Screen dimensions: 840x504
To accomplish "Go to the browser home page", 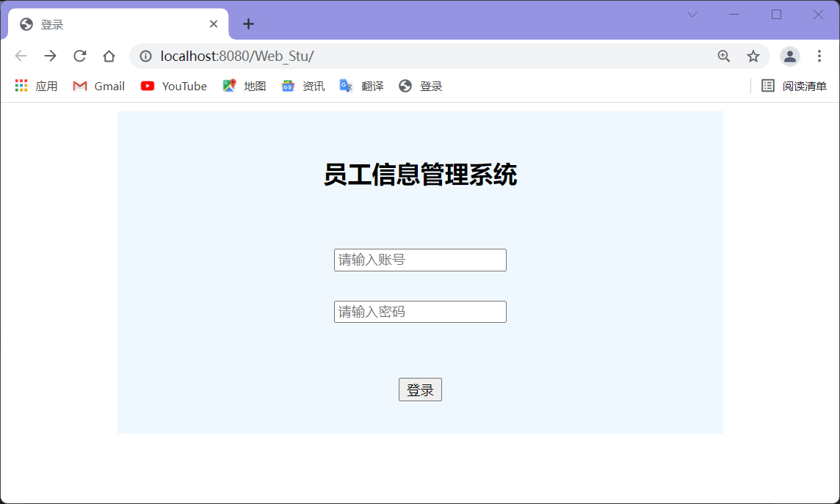I will tap(109, 56).
